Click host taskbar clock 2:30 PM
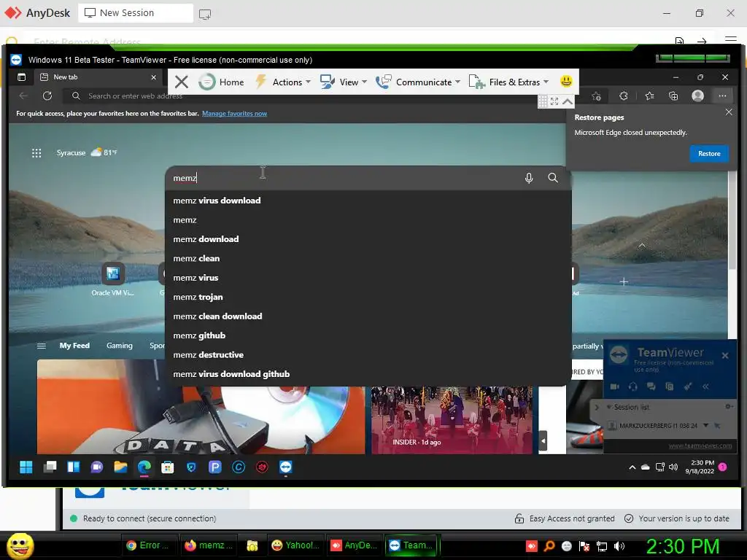The height and width of the screenshot is (560, 747). (x=682, y=546)
